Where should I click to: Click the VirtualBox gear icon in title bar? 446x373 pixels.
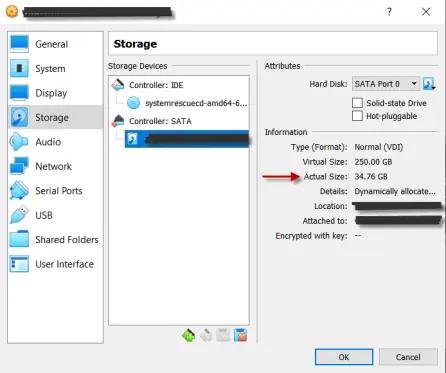pos(12,12)
